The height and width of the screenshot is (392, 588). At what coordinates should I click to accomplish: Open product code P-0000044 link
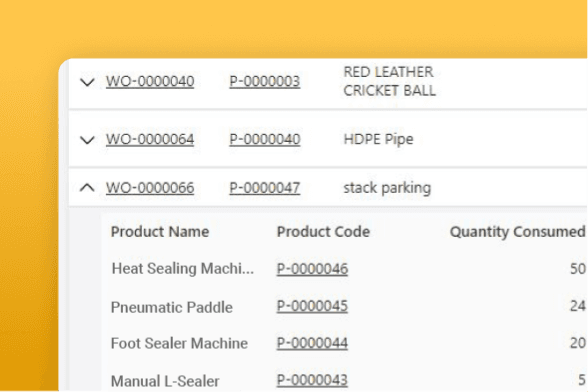(312, 343)
